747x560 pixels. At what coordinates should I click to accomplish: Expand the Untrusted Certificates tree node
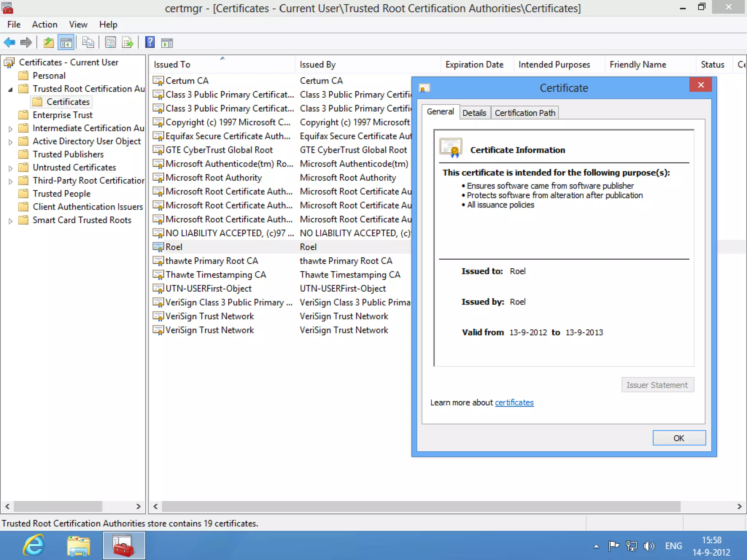click(10, 168)
